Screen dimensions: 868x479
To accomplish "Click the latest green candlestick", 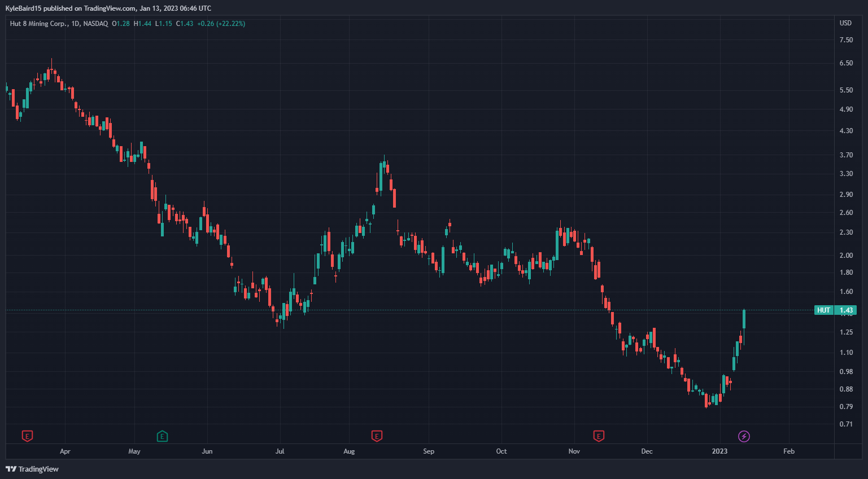I will pyautogui.click(x=744, y=319).
